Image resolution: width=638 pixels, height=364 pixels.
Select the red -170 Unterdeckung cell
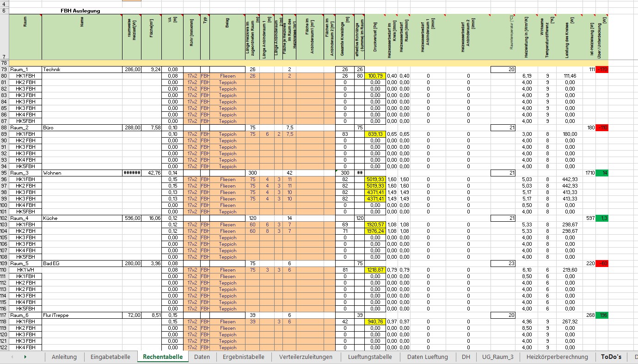tap(602, 69)
